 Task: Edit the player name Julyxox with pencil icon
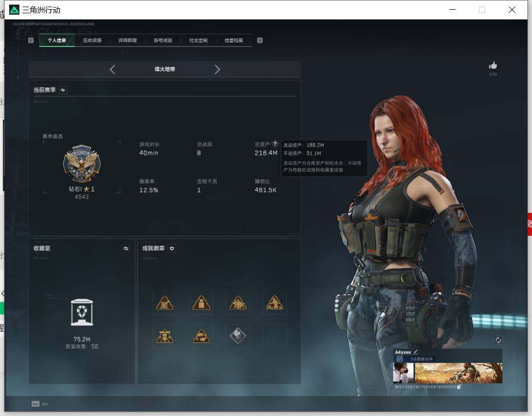click(x=416, y=352)
